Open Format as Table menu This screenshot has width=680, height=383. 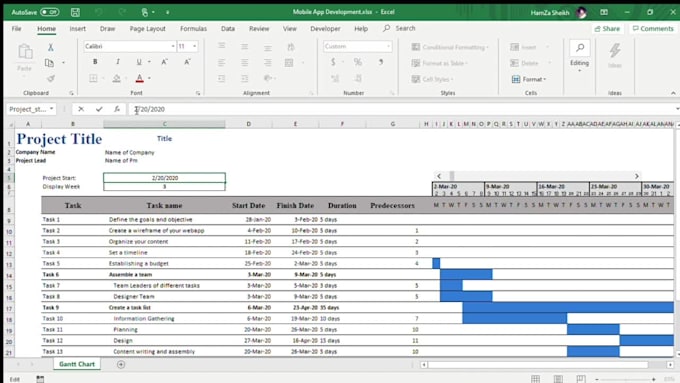(439, 63)
